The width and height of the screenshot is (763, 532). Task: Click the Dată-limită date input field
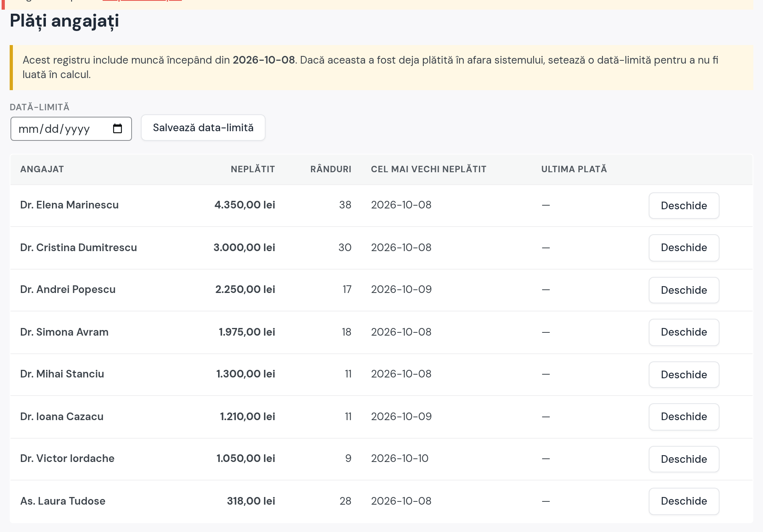coord(71,129)
